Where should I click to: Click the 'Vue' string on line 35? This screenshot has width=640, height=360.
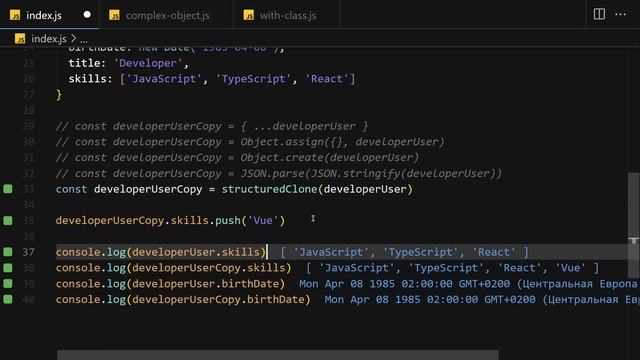tap(263, 221)
